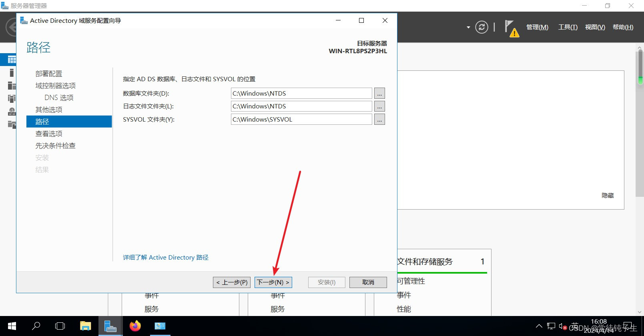Show hidden tray icons chevron
644x336 pixels.
[x=539, y=326]
